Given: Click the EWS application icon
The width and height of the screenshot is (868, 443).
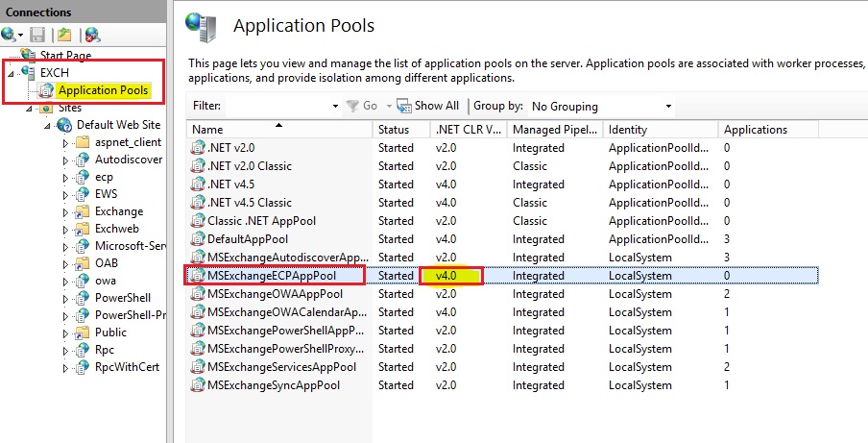Looking at the screenshot, I should pos(82,194).
